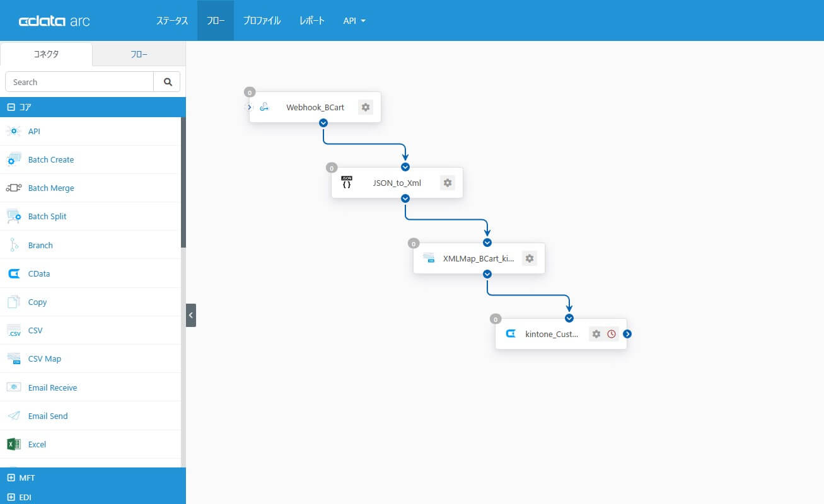Screen dimensions: 824x504
Task: Open the ステータス page
Action: (x=172, y=21)
